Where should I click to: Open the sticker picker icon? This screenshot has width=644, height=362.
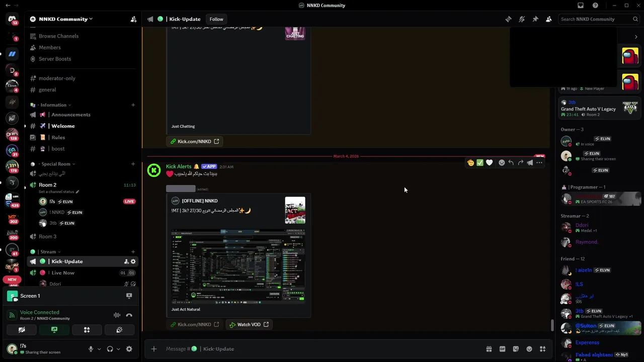[x=516, y=349]
